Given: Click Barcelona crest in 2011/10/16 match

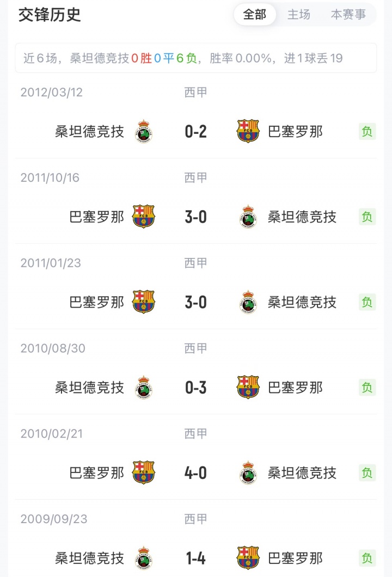Looking at the screenshot, I should [x=144, y=217].
